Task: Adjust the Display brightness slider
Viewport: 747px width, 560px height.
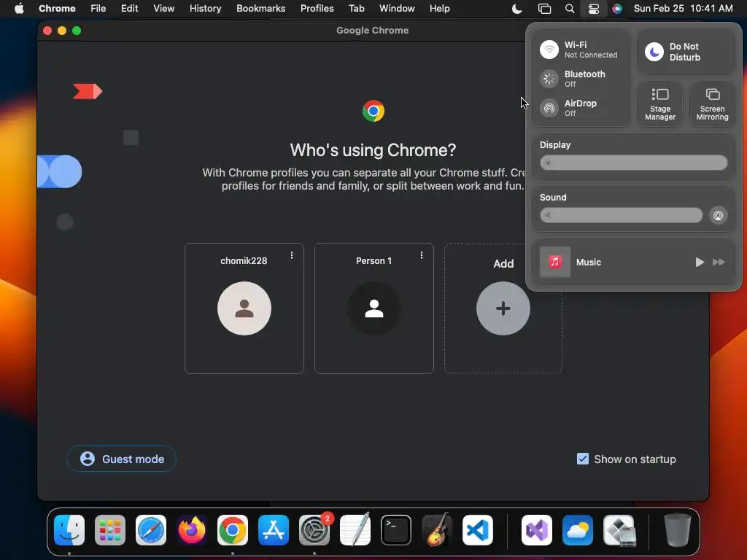Action: pyautogui.click(x=634, y=163)
